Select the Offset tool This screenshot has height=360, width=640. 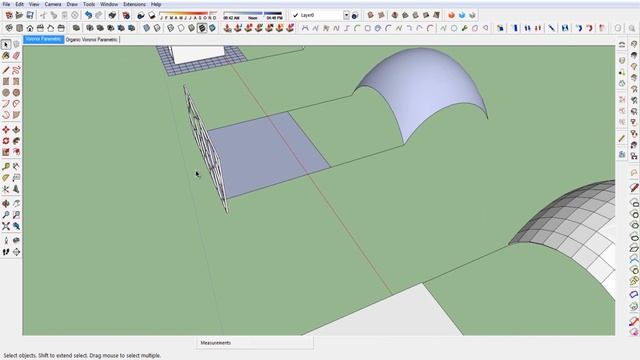(16, 152)
